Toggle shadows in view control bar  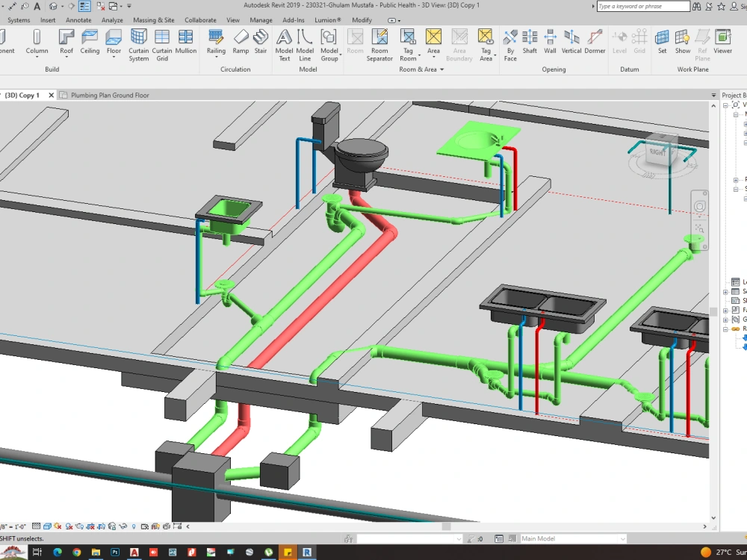(x=69, y=526)
